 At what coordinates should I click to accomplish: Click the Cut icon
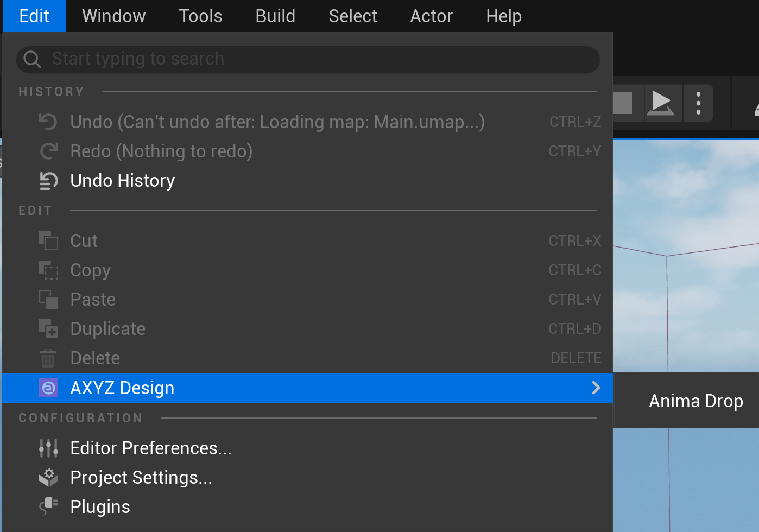click(x=48, y=240)
